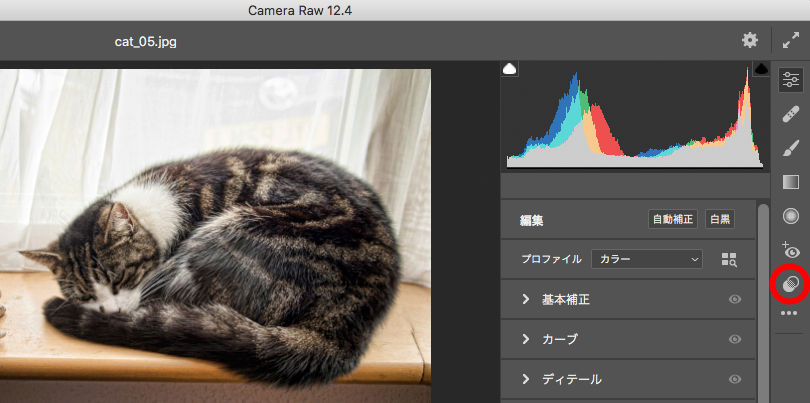The width and height of the screenshot is (810, 403).
Task: Select the Edit sliders tool
Action: coord(790,80)
